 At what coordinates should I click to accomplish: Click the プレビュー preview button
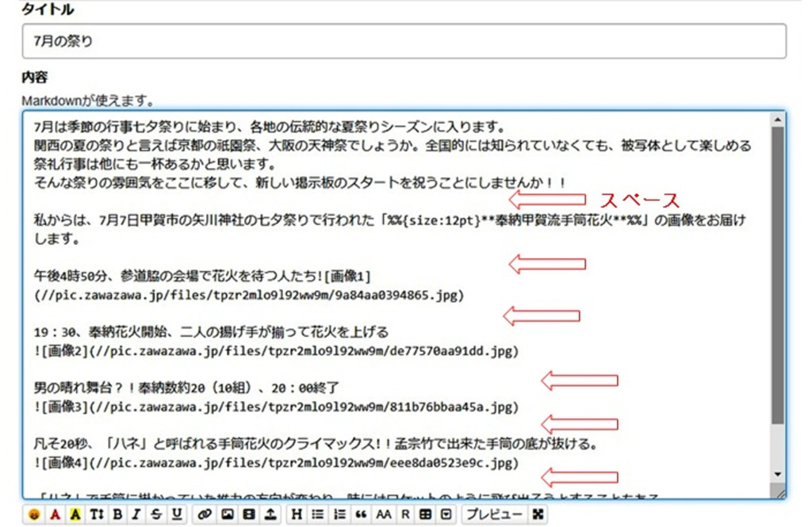495,514
